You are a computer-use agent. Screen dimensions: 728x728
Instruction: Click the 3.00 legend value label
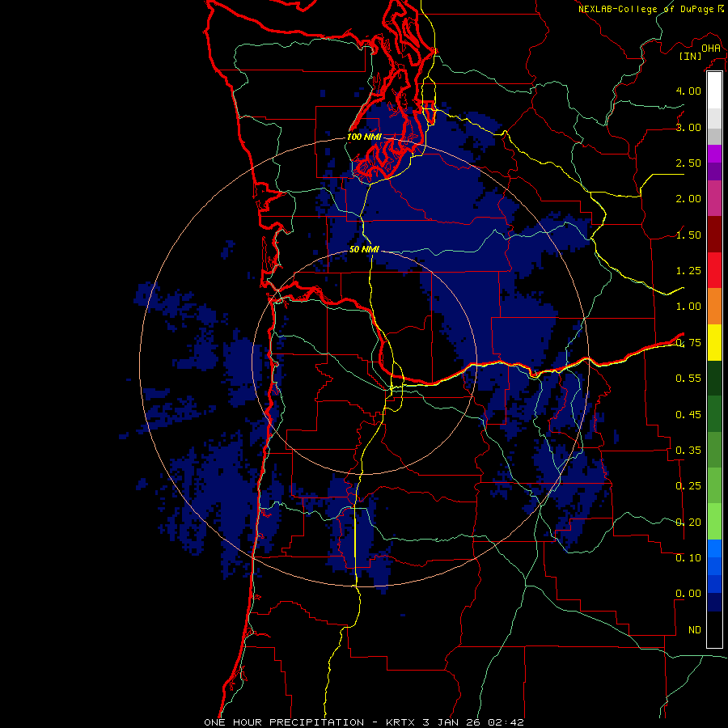pyautogui.click(x=688, y=127)
